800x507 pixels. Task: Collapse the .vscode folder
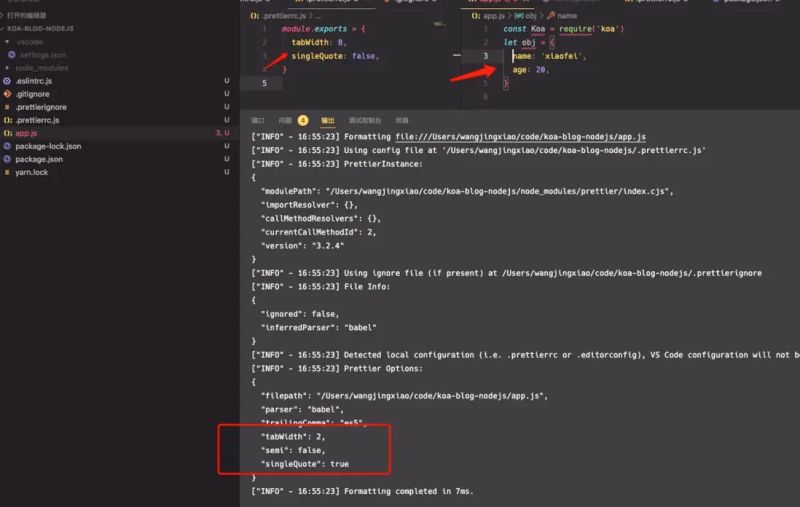click(7, 42)
